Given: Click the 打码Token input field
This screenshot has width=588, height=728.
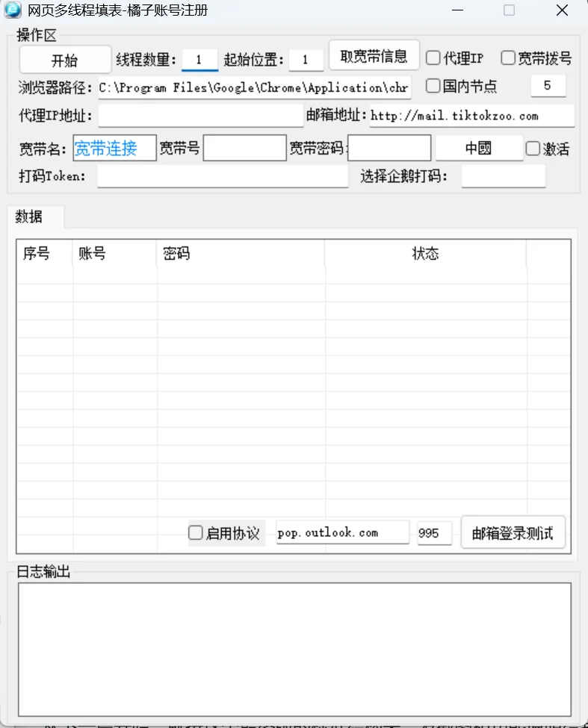Looking at the screenshot, I should point(223,176).
